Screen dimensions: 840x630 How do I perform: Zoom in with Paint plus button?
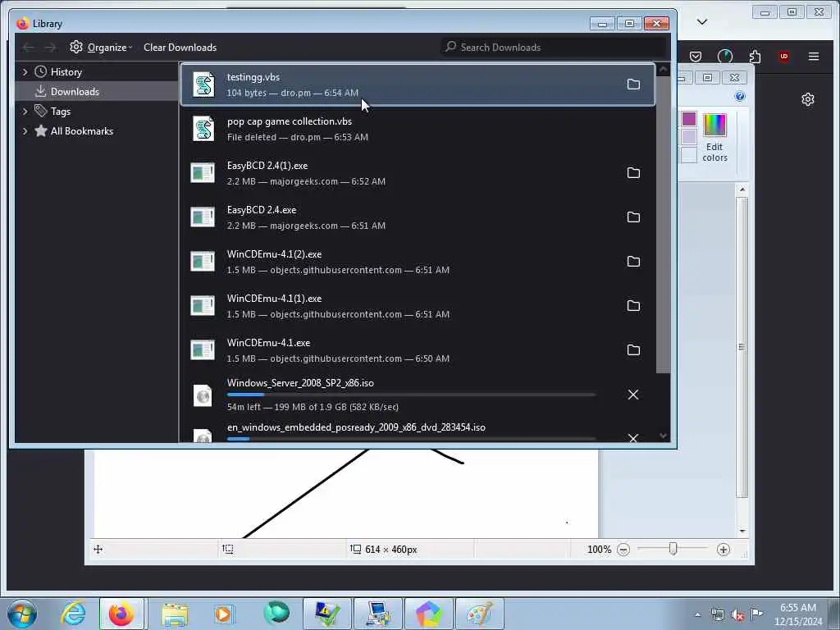(x=724, y=550)
